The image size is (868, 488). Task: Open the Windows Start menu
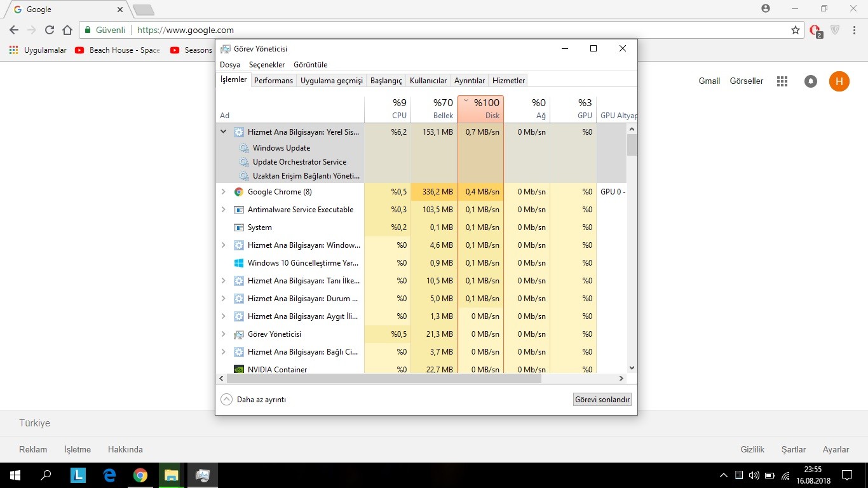pyautogui.click(x=15, y=475)
